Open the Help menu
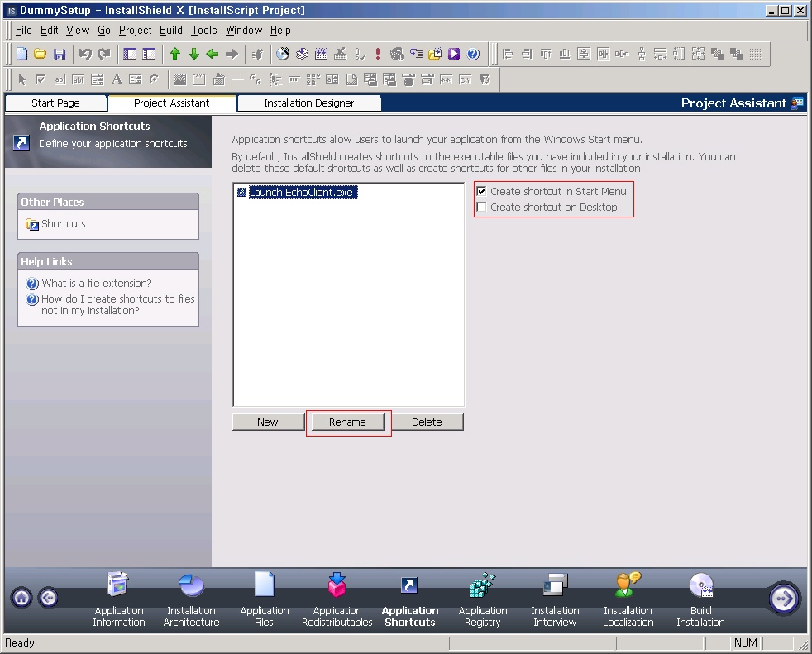The image size is (812, 654). coord(280,30)
